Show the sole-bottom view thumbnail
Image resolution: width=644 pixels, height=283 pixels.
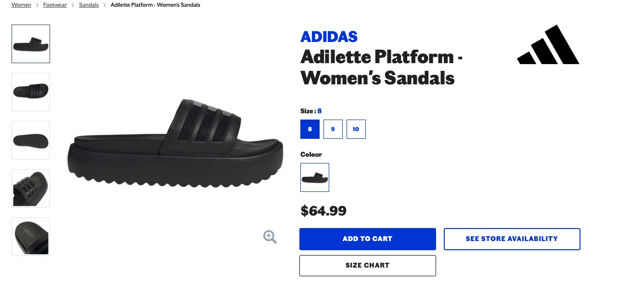[x=31, y=140]
